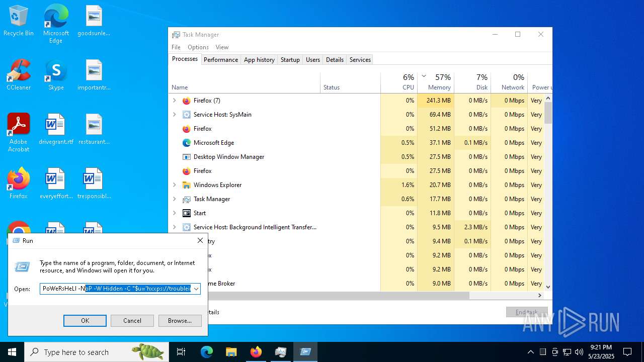Click the 241.3 MB memory cell for Firefox (7)
This screenshot has width=644, height=362.
[436, 101]
